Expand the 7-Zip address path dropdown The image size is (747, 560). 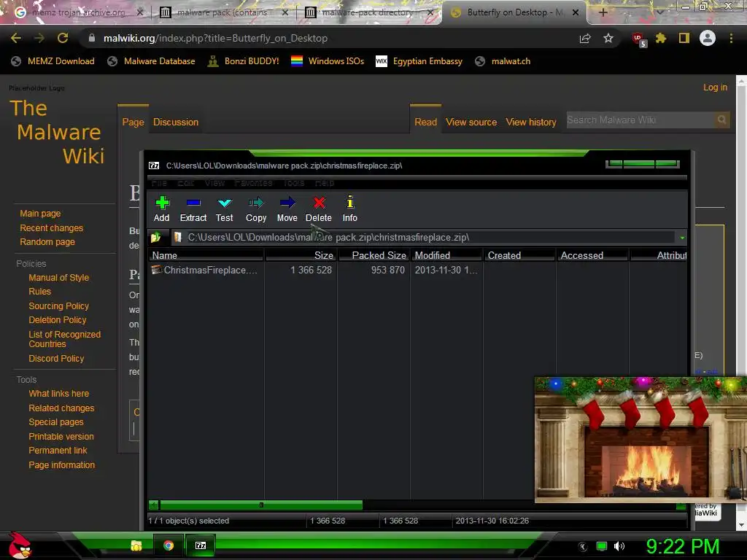pos(682,238)
